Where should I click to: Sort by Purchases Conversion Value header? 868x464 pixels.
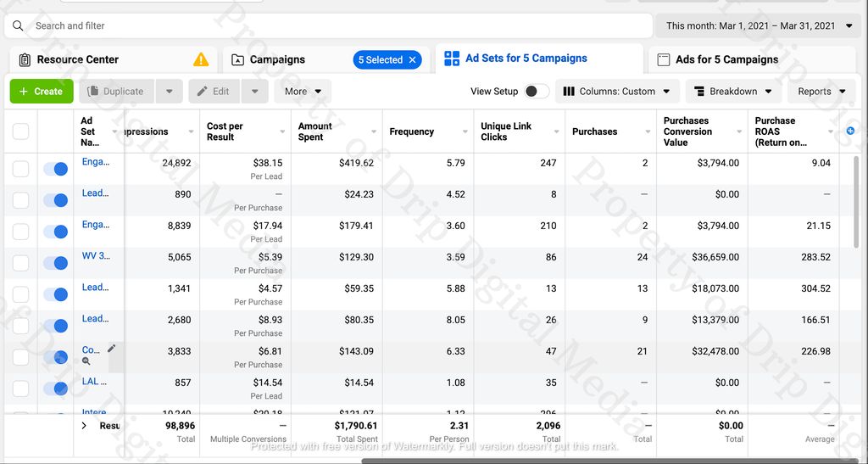(687, 131)
